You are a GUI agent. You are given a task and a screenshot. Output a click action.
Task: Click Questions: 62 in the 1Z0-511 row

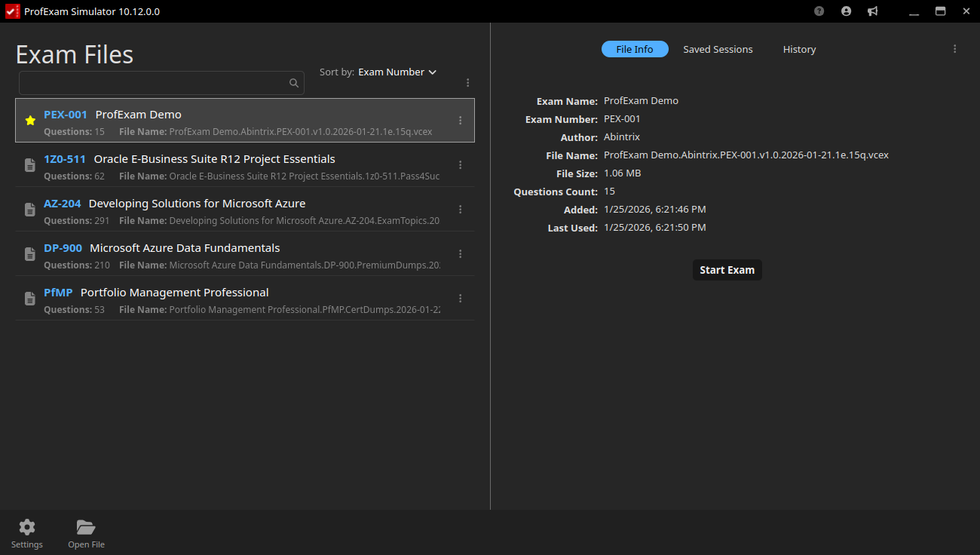click(75, 176)
